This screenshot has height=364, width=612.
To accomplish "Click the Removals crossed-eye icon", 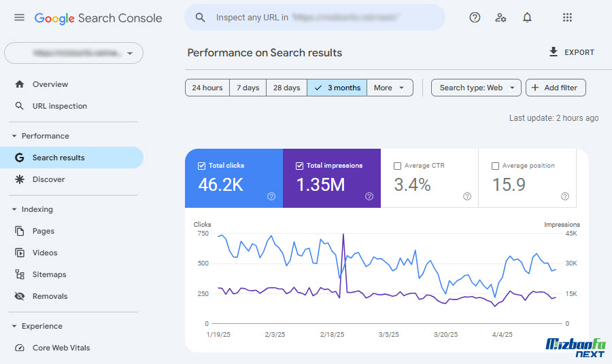I will (20, 296).
